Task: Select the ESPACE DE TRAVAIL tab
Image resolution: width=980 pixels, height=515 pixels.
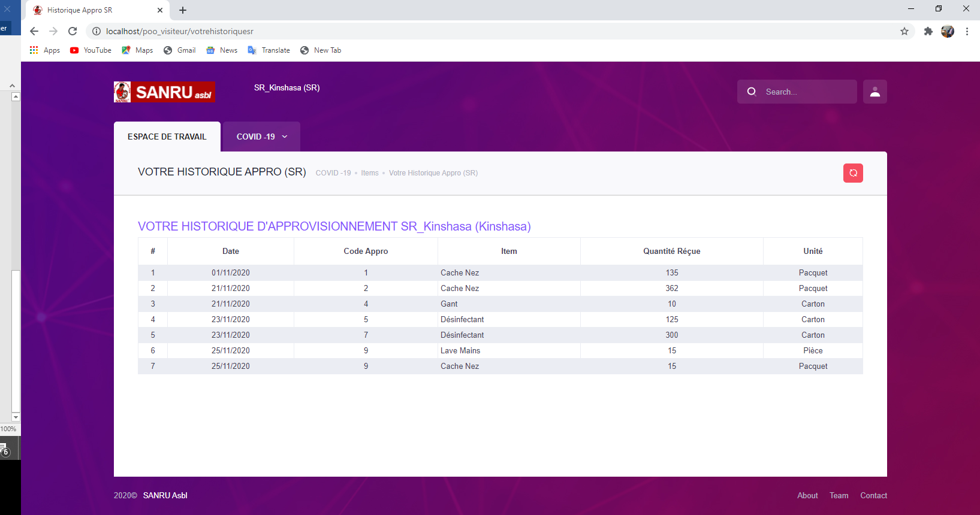Action: [x=167, y=137]
